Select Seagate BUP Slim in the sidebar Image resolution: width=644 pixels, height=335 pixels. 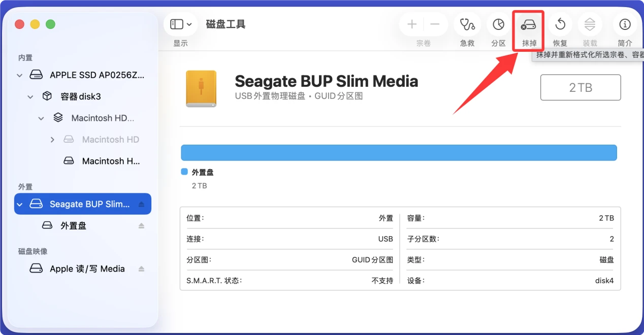[x=83, y=204]
